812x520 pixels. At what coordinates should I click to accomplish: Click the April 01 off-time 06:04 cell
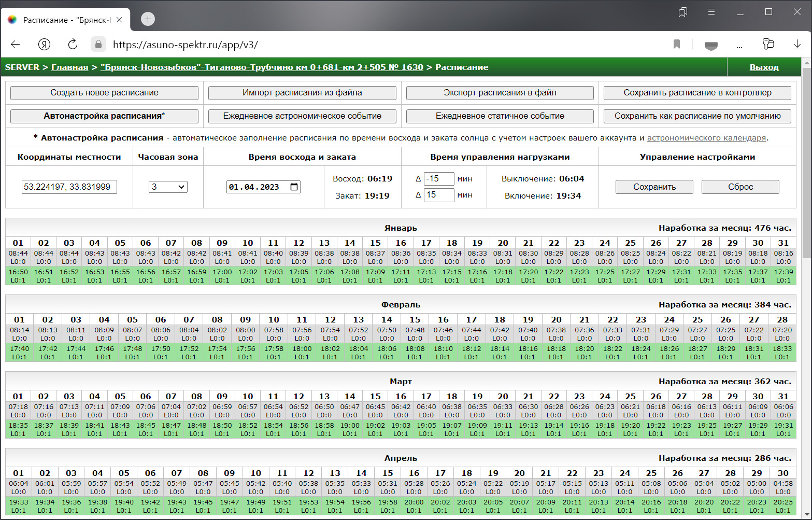tap(19, 488)
